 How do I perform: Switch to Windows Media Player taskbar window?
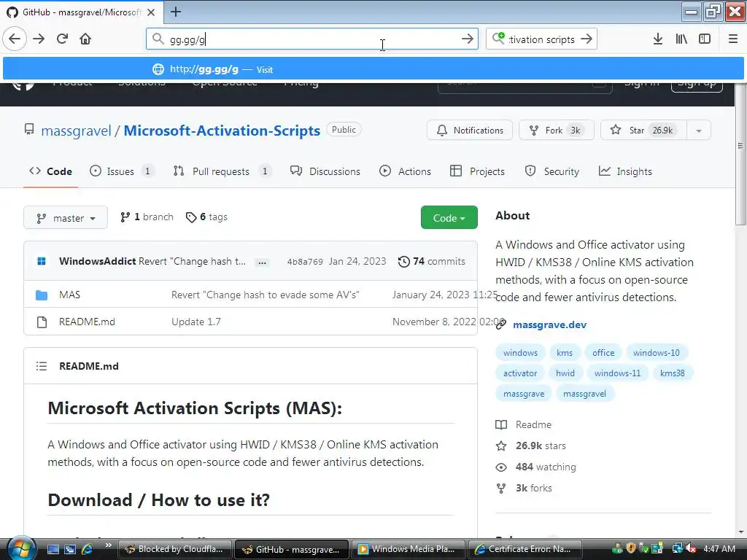[x=409, y=549]
